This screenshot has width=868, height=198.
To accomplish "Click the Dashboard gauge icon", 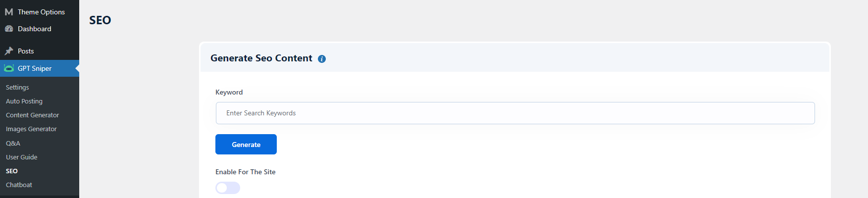I will point(9,29).
